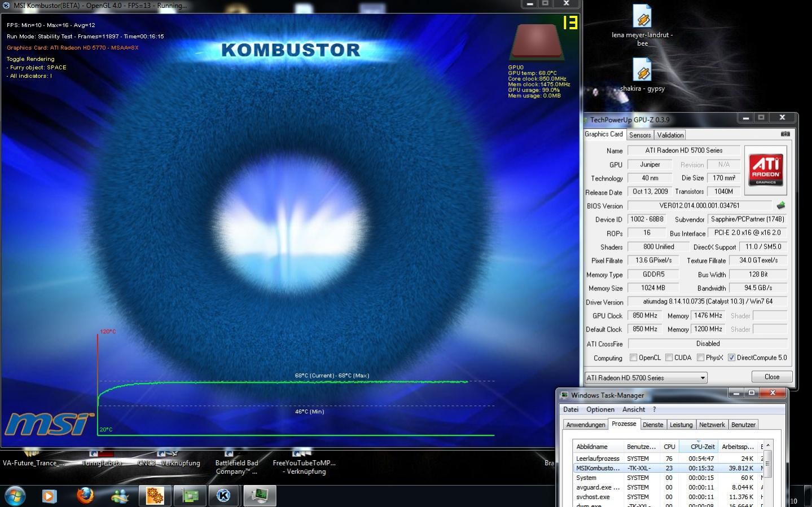Viewport: 812px width, 507px height.
Task: Click the GPU-Z Name field value
Action: tap(683, 151)
